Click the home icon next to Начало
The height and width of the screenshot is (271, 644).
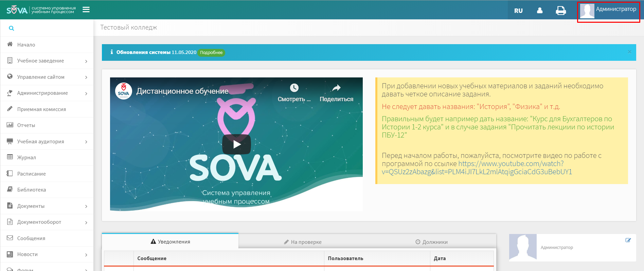(x=10, y=44)
